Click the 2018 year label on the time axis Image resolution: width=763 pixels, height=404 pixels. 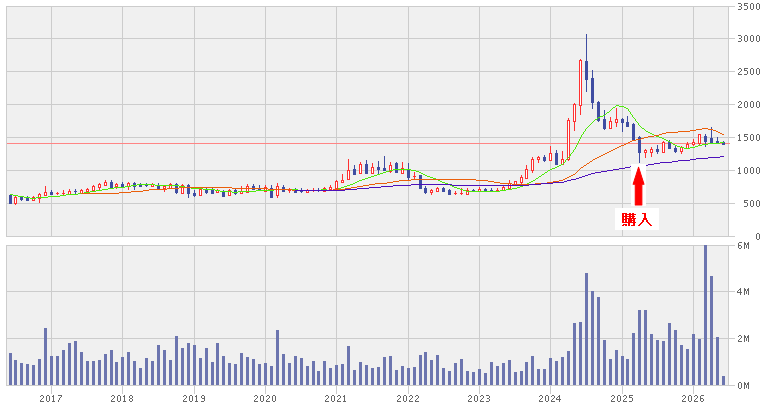tap(122, 399)
